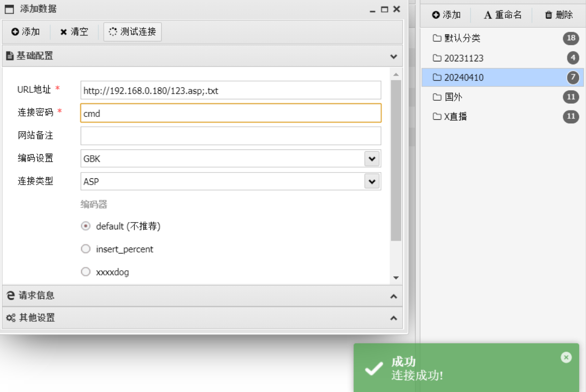Select the X直播 folder
This screenshot has height=392, width=586.
(x=502, y=116)
